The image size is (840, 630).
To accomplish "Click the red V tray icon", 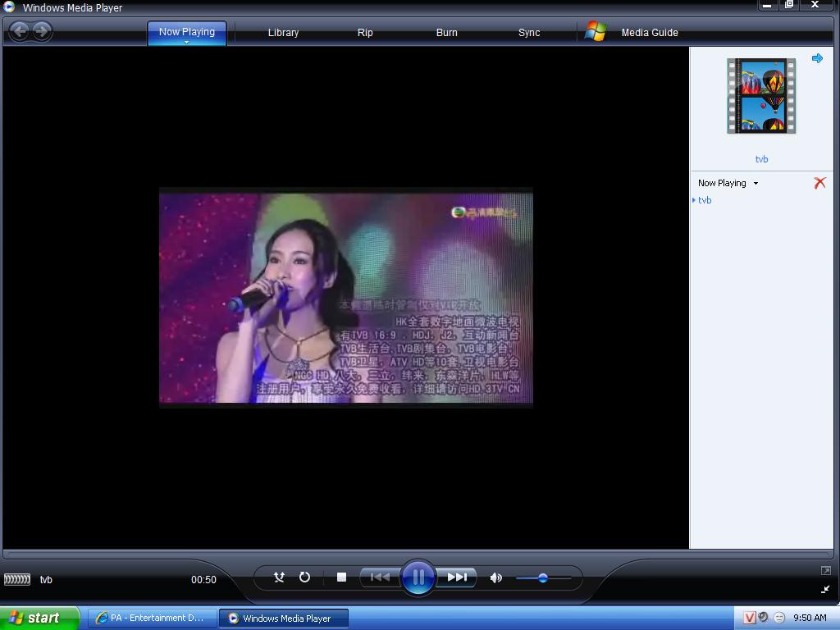I will coord(750,618).
